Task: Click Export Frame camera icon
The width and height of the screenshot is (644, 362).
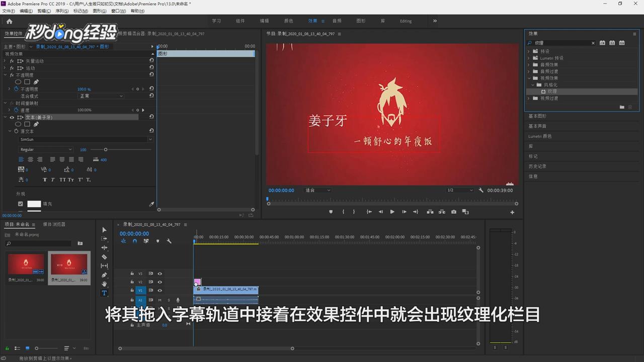Action: pyautogui.click(x=454, y=212)
